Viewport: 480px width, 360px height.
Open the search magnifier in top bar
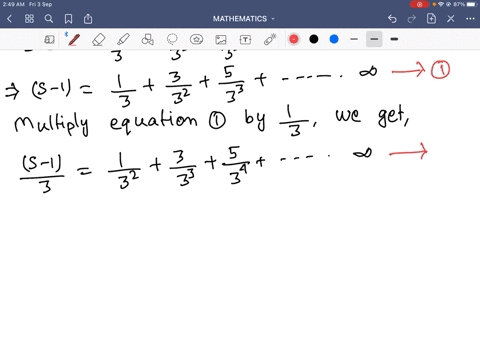point(49,19)
